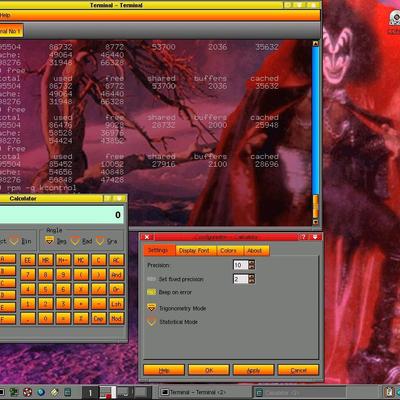Click the Terminal scrollbar up arrow

[x=315, y=44]
